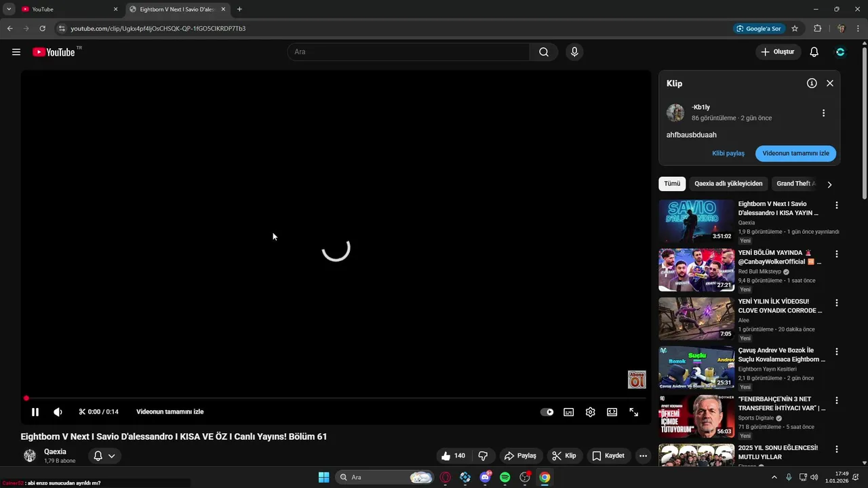This screenshot has height=488, width=868.
Task: Open the Qaexia channel name link
Action: (x=55, y=451)
